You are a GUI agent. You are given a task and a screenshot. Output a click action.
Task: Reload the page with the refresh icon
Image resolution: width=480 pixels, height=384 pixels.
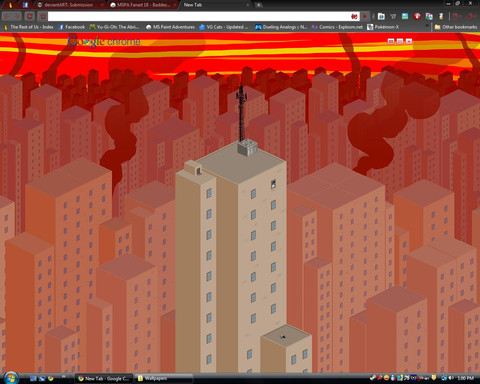click(x=30, y=16)
